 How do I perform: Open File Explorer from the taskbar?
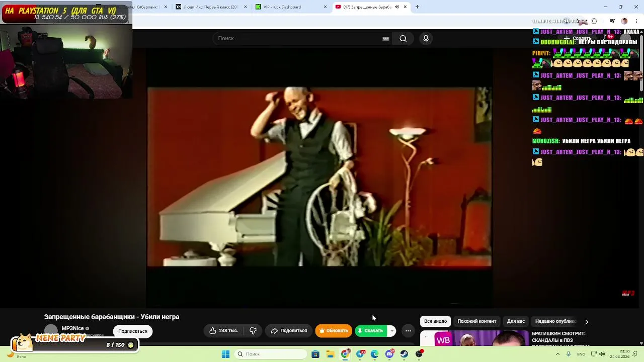pos(330,354)
